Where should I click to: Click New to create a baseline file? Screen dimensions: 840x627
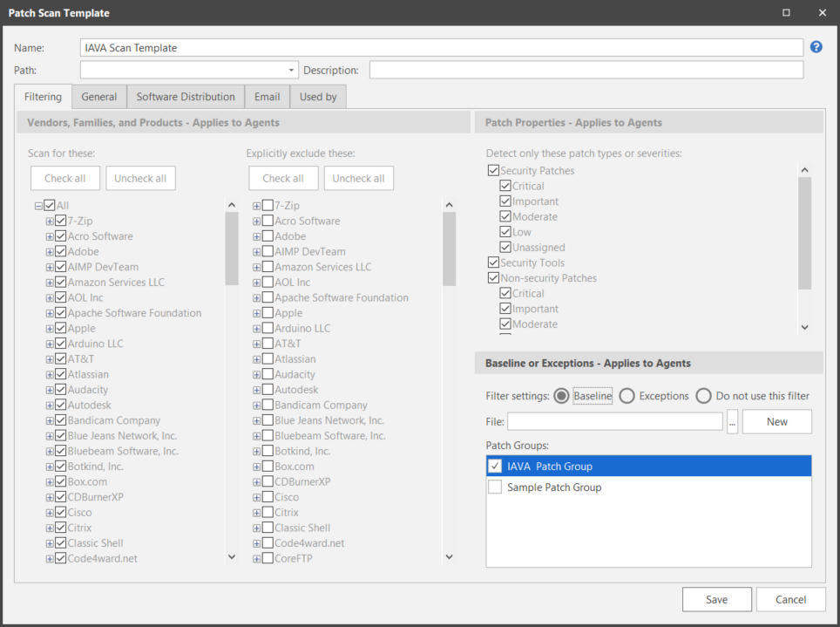776,421
